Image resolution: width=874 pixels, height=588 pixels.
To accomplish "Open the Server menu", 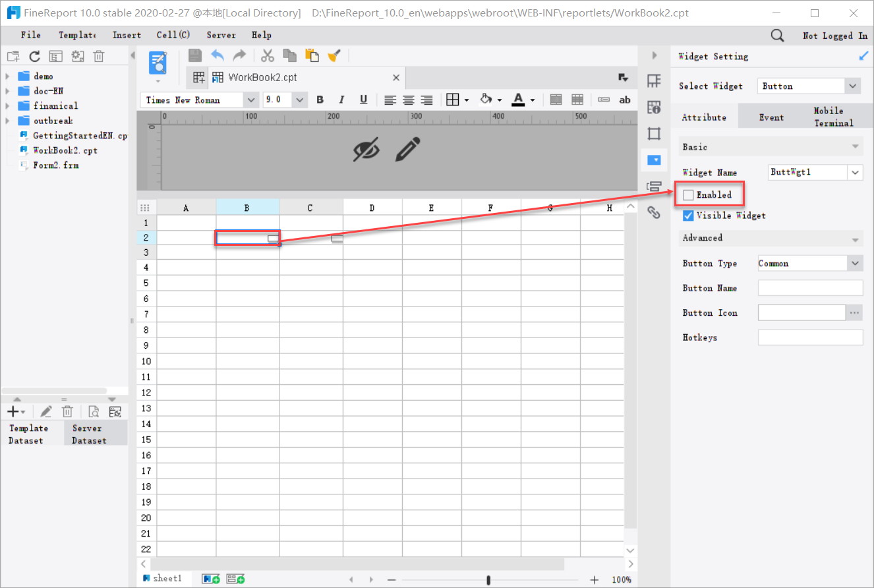I will (221, 35).
